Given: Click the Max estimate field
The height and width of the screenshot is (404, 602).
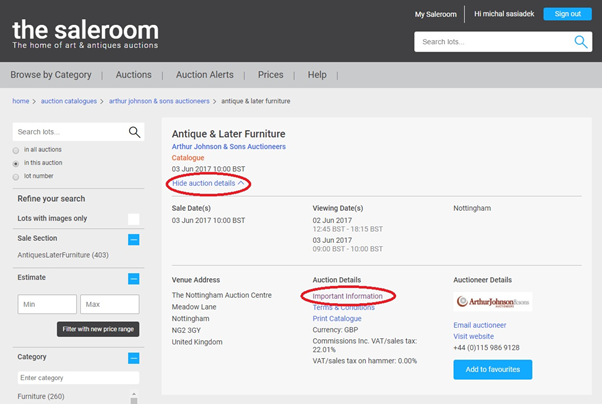Looking at the screenshot, I should (x=110, y=304).
